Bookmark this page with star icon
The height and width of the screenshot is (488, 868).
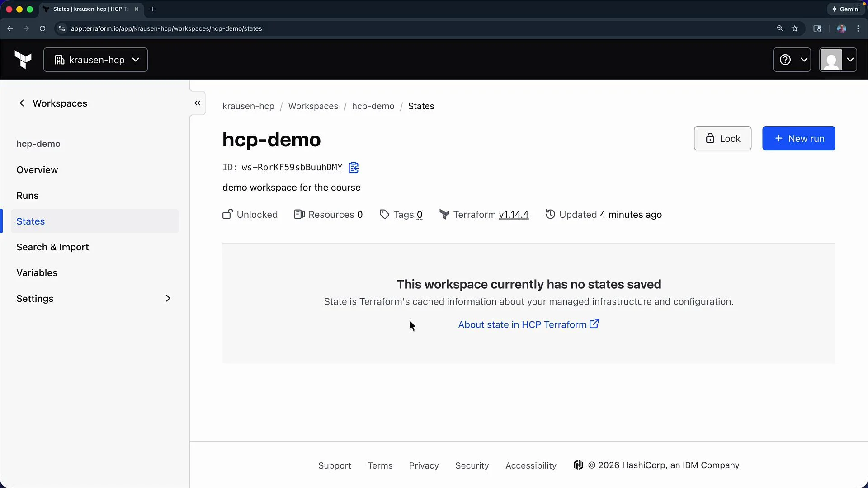795,28
